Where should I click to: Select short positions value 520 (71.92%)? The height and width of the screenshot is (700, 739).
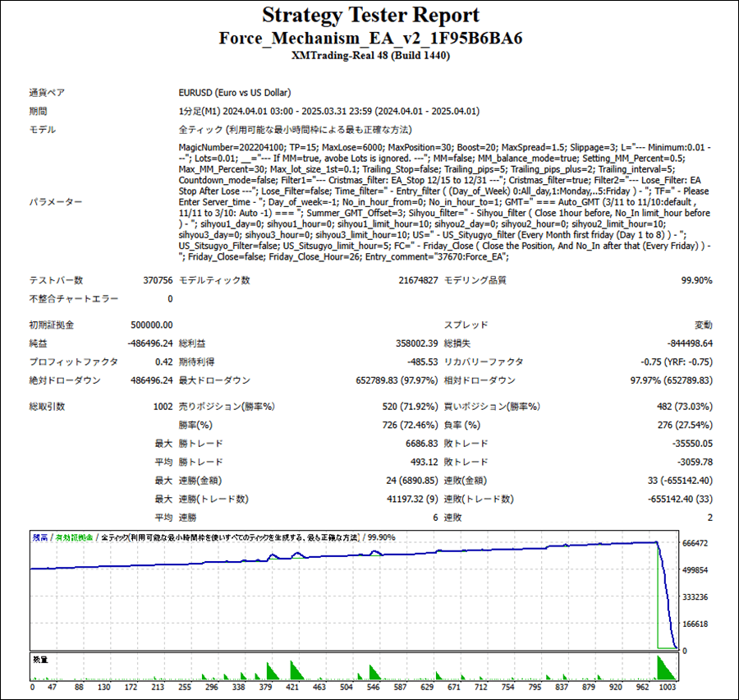point(410,407)
